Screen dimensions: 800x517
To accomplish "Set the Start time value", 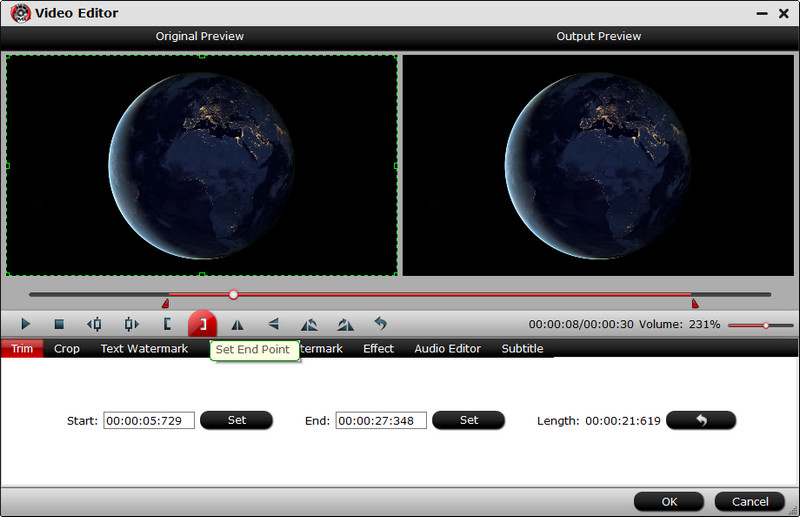I will pos(236,421).
